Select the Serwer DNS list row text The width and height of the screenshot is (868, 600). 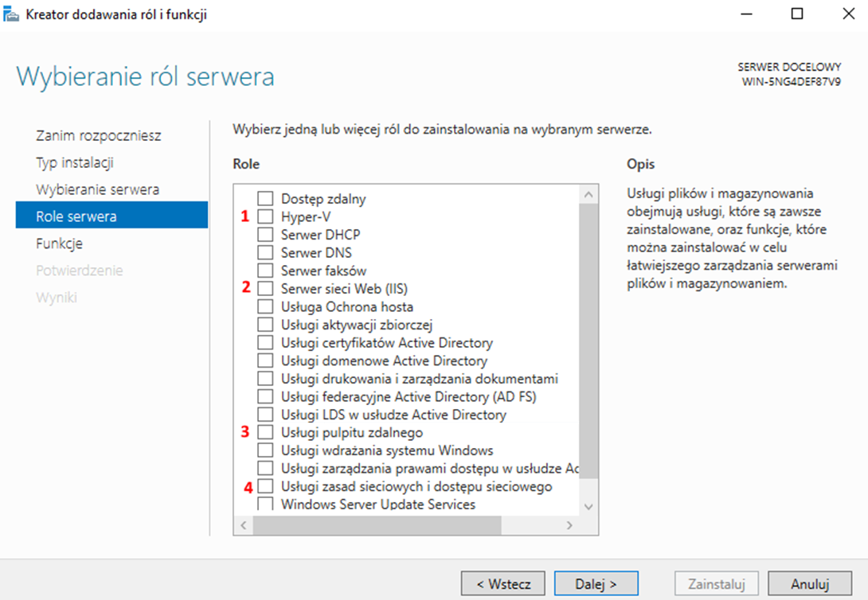click(x=316, y=253)
